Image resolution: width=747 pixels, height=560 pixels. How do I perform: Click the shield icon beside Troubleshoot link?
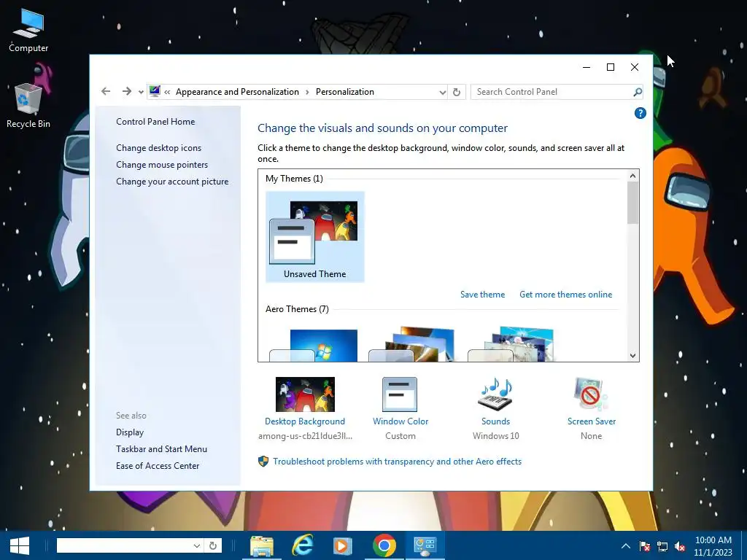[263, 461]
